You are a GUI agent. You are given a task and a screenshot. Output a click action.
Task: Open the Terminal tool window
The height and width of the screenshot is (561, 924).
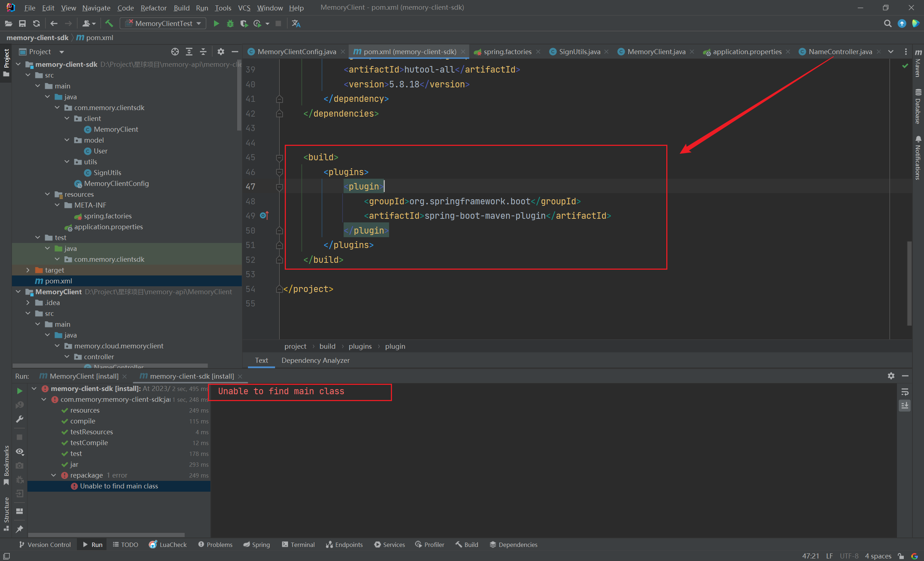coord(298,544)
